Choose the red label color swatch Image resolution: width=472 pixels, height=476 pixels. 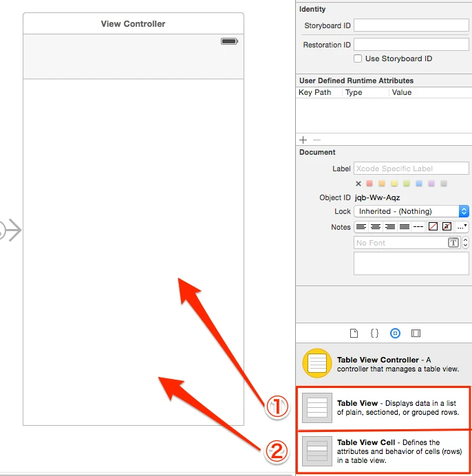(x=369, y=184)
